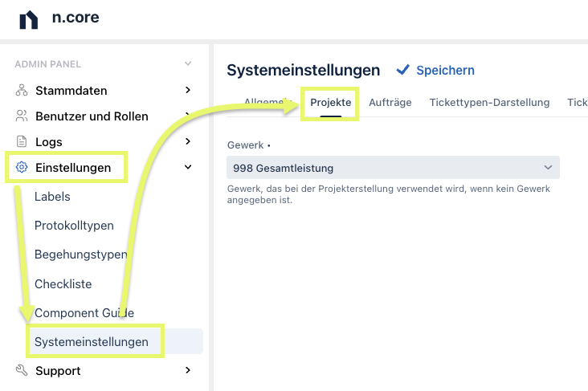This screenshot has width=588, height=391.
Task: Expand the Logs submenu arrow
Action: click(x=188, y=141)
